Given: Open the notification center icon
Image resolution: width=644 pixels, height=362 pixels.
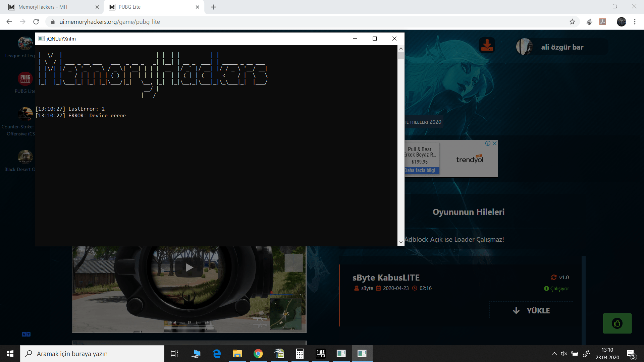Looking at the screenshot, I should pos(631,354).
